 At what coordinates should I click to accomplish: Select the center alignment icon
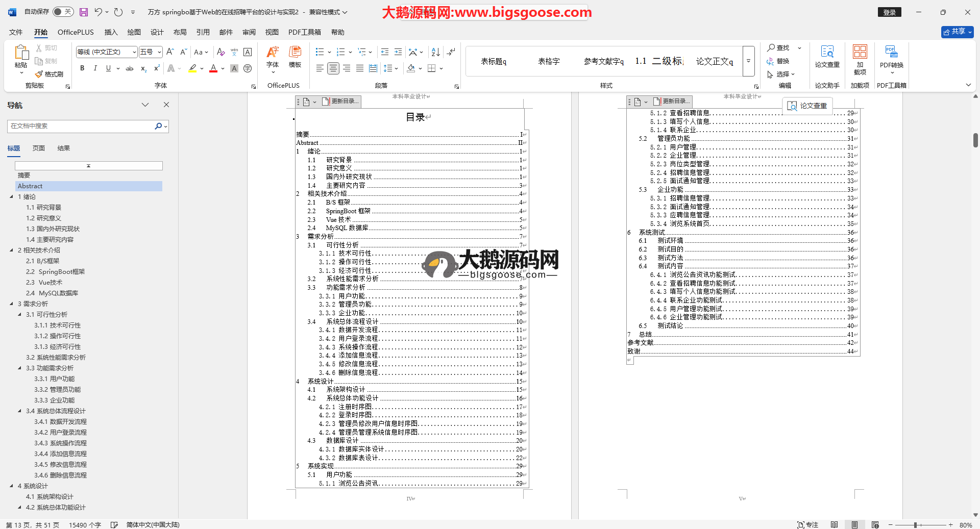click(x=333, y=68)
